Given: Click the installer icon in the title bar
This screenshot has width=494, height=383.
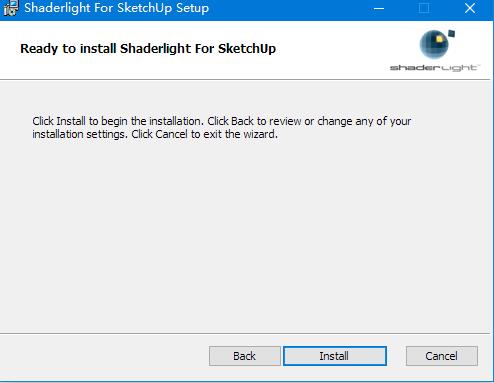Looking at the screenshot, I should [10, 8].
